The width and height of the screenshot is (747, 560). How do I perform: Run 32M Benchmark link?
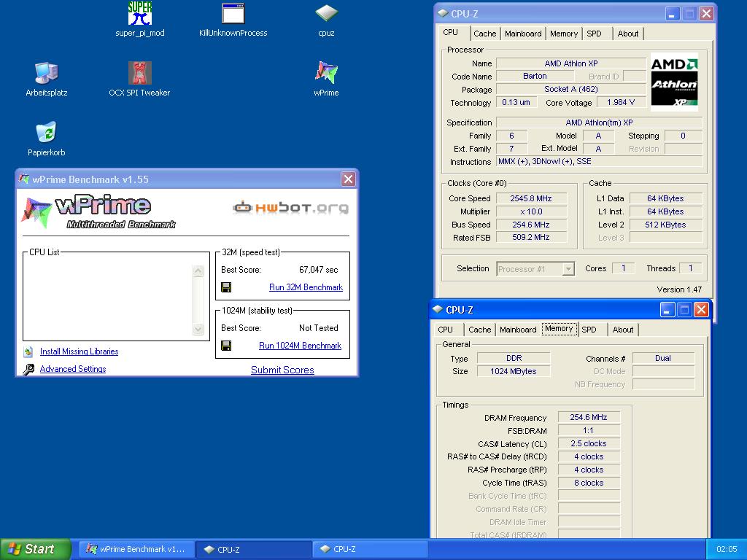(306, 287)
